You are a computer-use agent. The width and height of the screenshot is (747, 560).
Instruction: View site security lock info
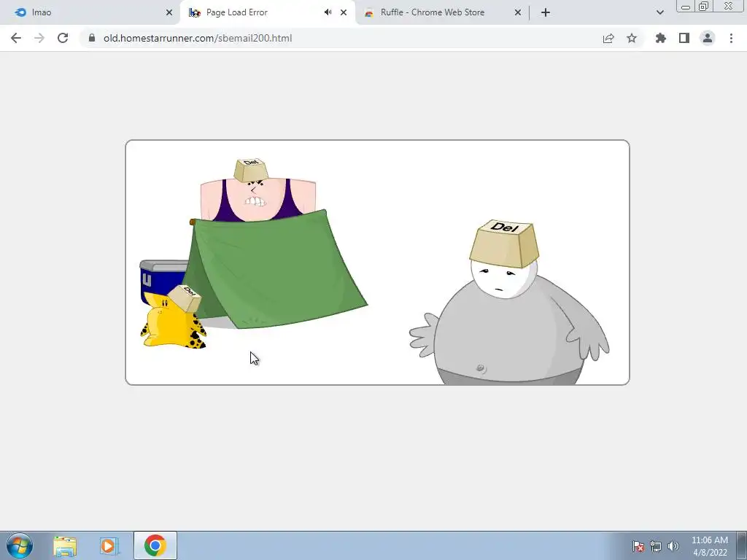click(92, 38)
